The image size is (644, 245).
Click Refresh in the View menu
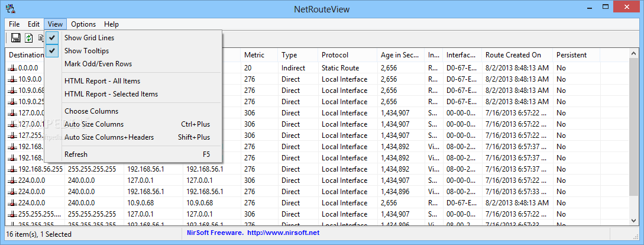point(134,154)
